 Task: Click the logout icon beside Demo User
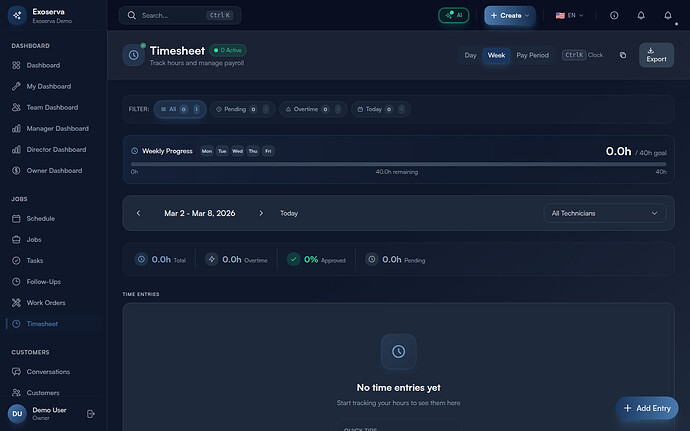point(91,413)
